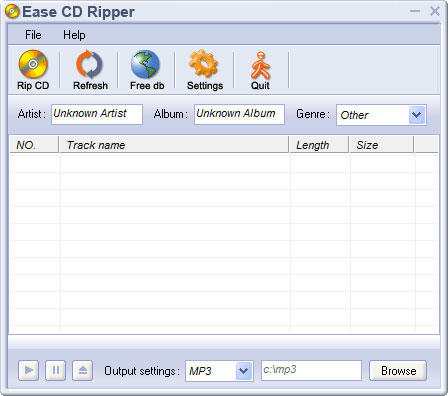Click the Size column header

(381, 145)
